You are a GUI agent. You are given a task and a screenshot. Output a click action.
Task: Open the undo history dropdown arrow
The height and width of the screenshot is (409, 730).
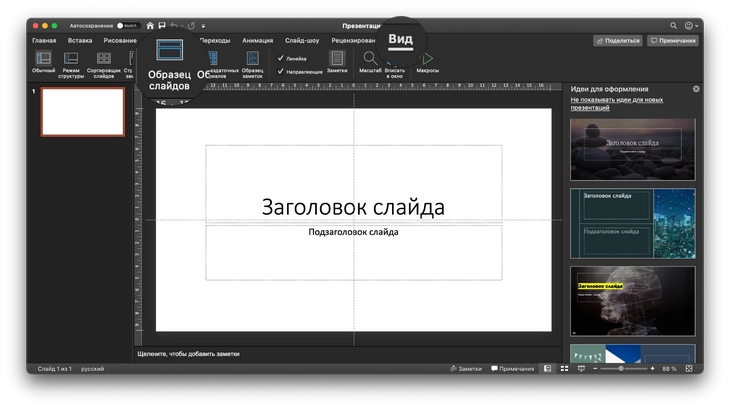click(x=182, y=26)
